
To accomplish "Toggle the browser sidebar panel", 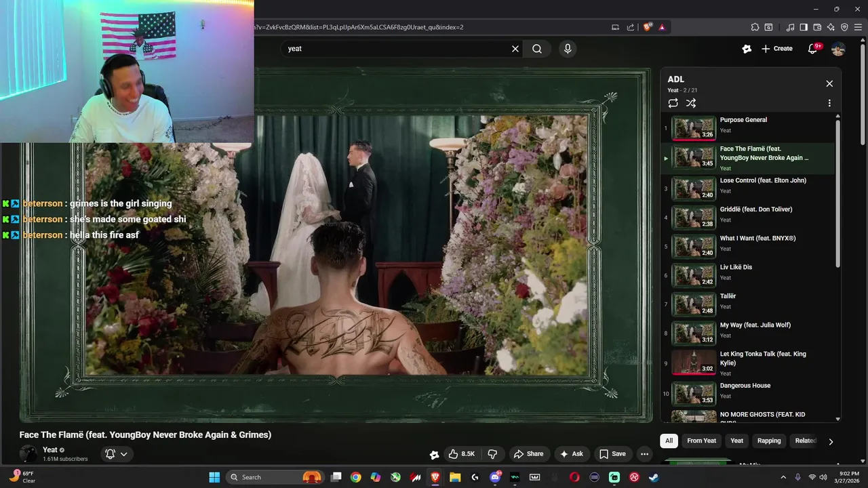I will coord(804,27).
